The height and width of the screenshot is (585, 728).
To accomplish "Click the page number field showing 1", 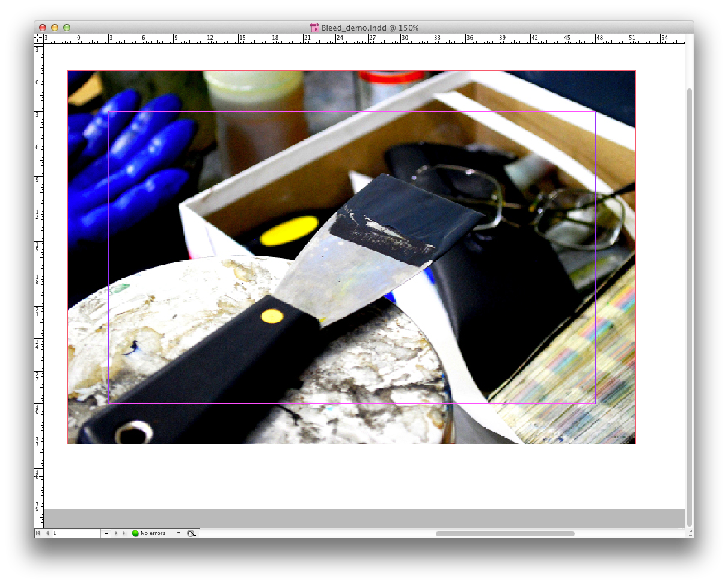I will (76, 533).
